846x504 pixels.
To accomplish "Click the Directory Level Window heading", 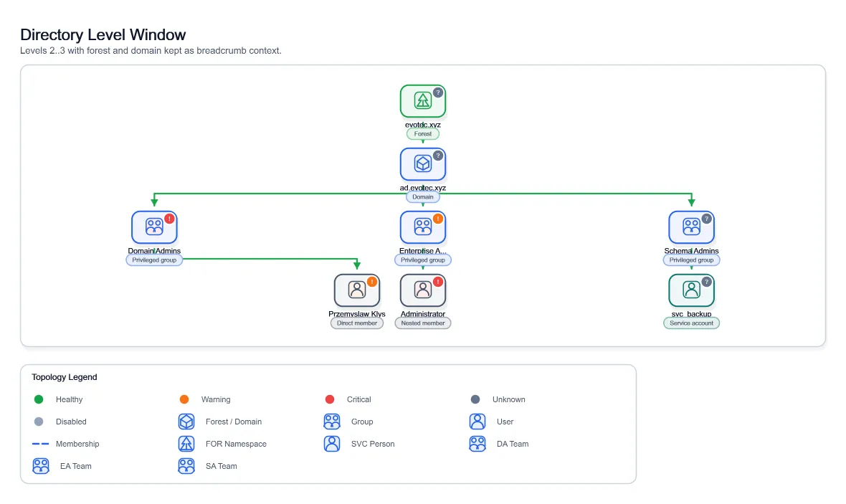I will [103, 35].
